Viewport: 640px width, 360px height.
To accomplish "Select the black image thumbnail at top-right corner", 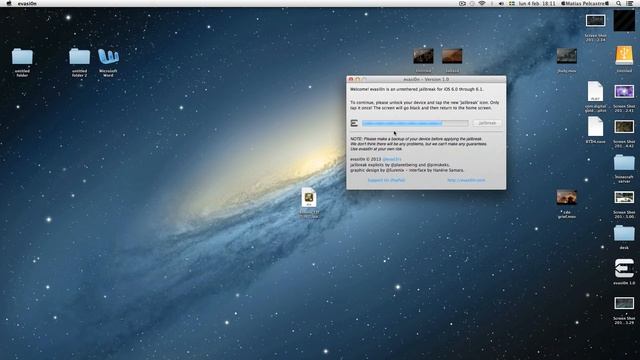I will coord(624,20).
